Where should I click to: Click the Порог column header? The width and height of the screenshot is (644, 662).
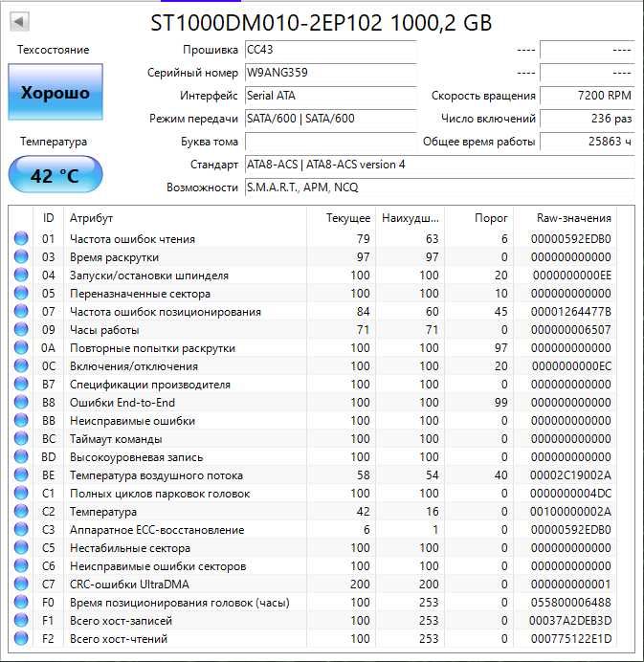pos(478,218)
